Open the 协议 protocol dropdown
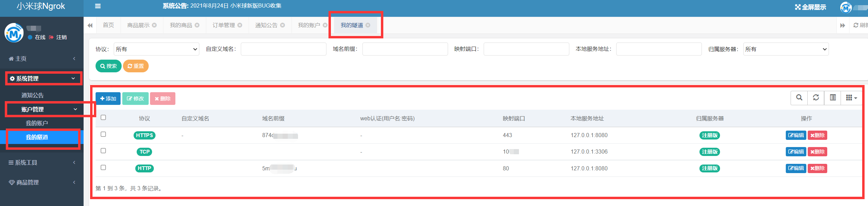 click(x=157, y=49)
